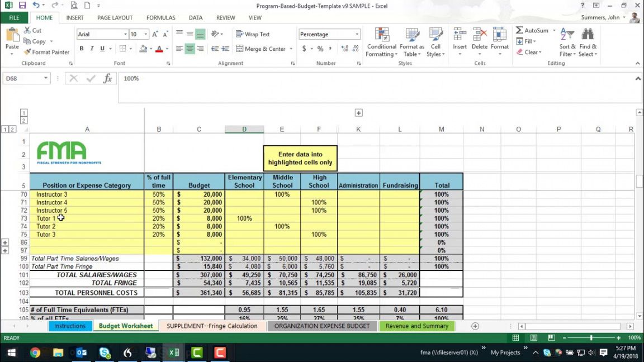Click the Center align icon
Screen dimensions: 644x362
[x=190, y=49]
